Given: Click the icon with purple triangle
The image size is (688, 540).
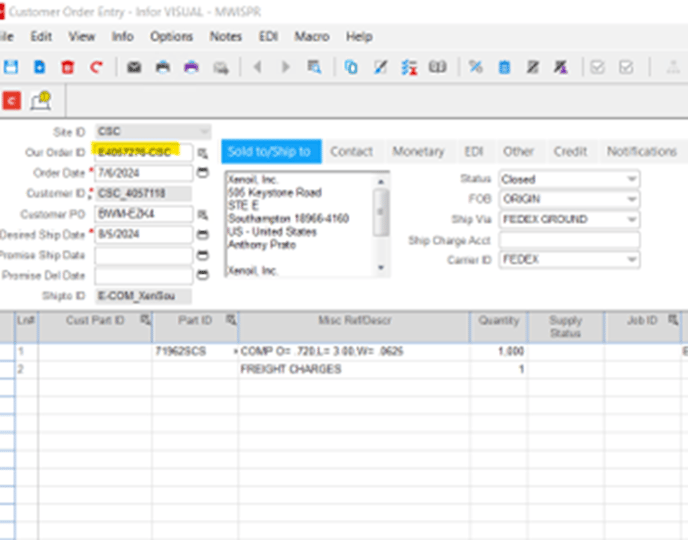Looking at the screenshot, I should click(561, 67).
